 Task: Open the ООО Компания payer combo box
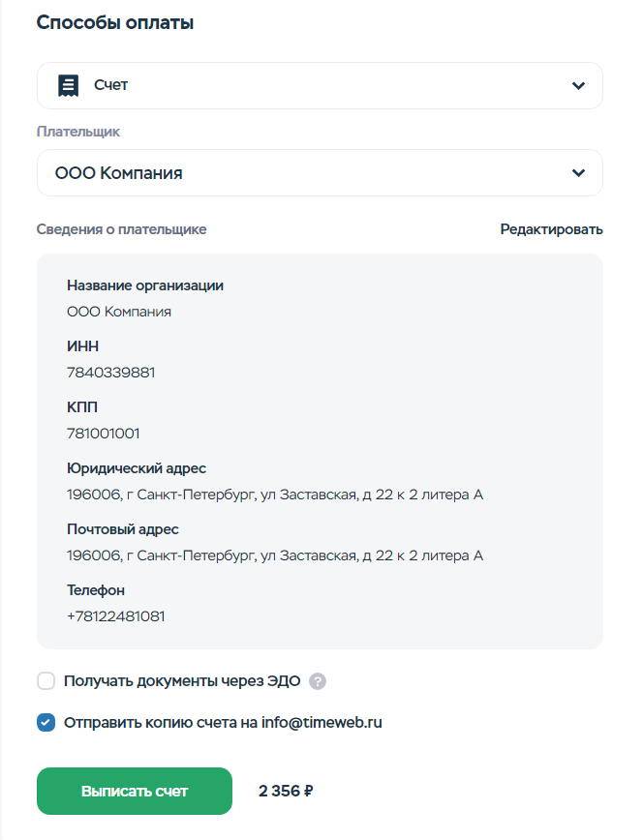pyautogui.click(x=320, y=173)
